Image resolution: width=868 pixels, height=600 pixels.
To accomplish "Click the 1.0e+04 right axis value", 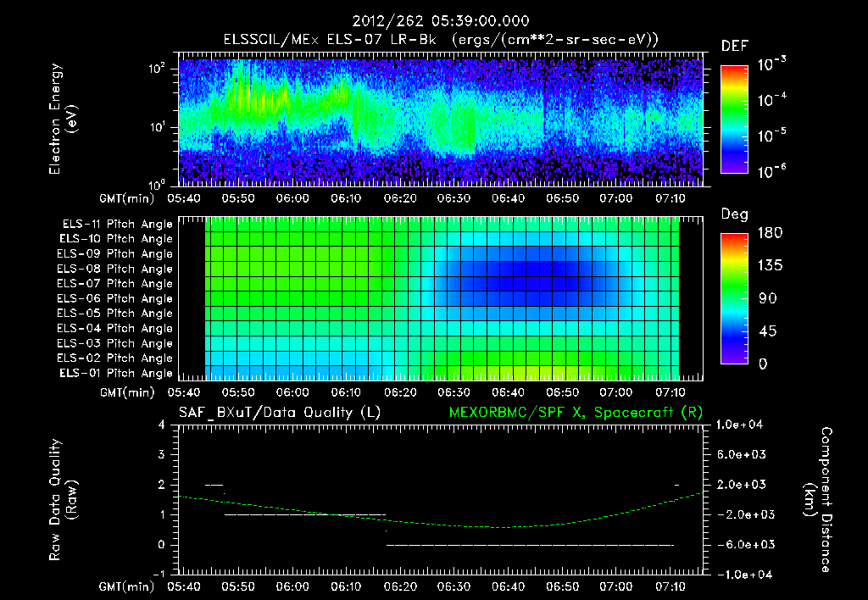I will tap(739, 425).
